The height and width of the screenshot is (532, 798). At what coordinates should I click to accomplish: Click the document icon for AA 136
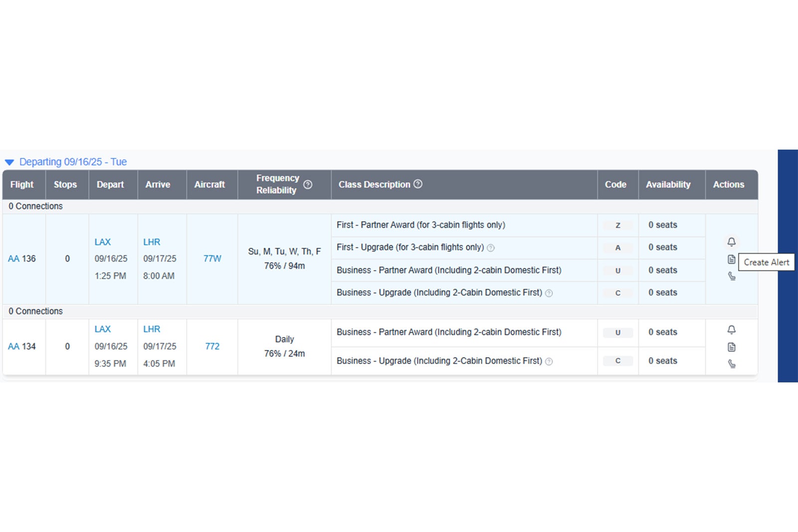pos(731,259)
